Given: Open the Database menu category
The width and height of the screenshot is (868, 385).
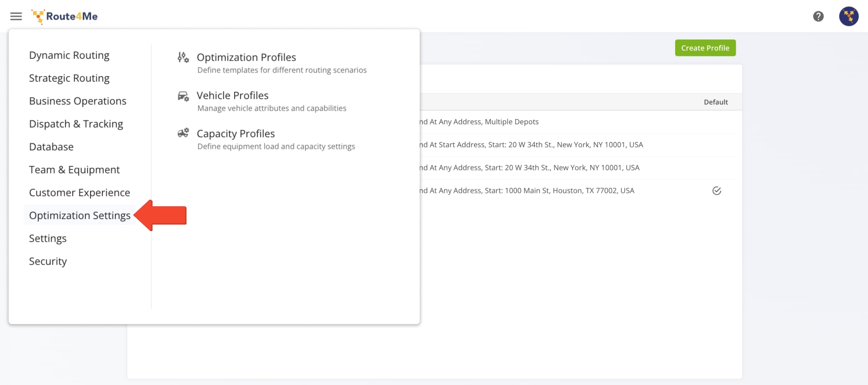Looking at the screenshot, I should [x=51, y=147].
